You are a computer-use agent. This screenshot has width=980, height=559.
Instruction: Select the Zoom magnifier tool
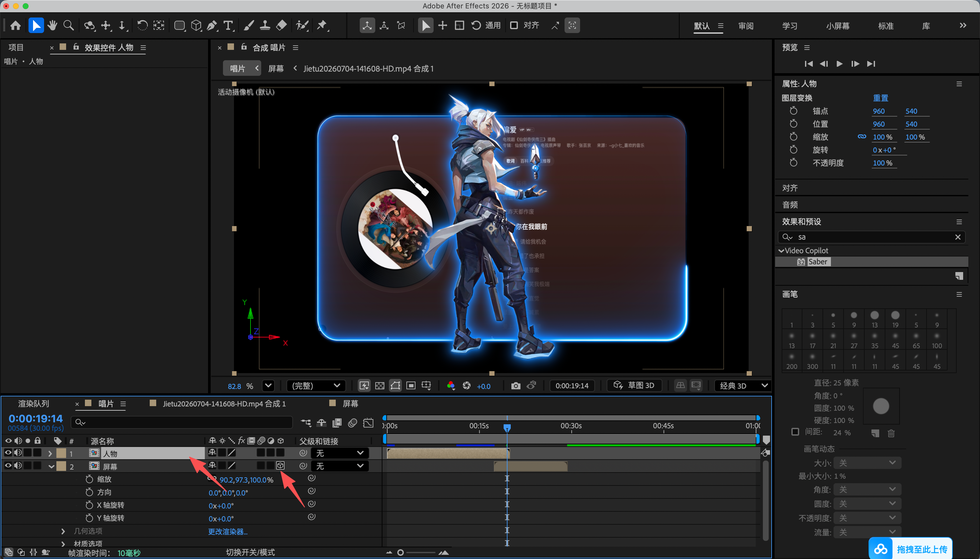(69, 26)
